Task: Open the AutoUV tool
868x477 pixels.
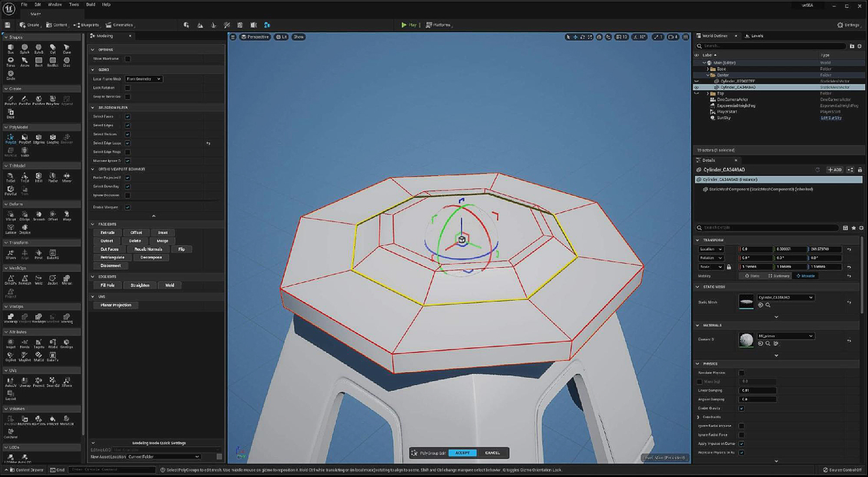Action: coord(10,382)
